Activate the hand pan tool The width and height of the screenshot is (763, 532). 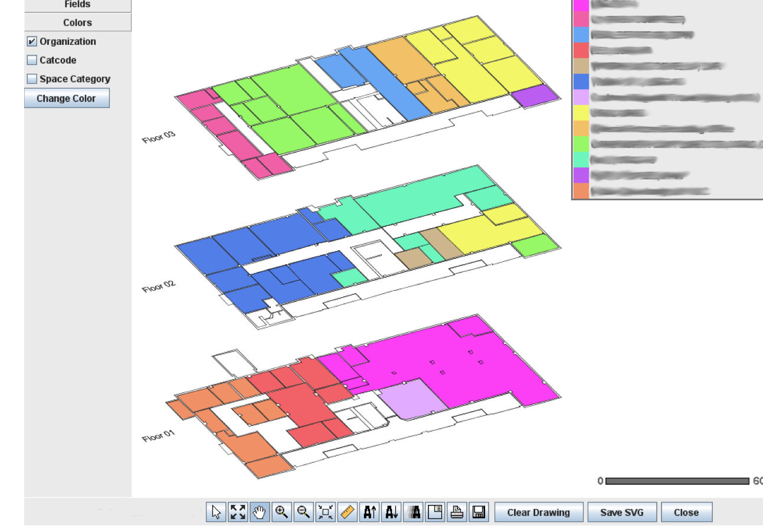260,512
